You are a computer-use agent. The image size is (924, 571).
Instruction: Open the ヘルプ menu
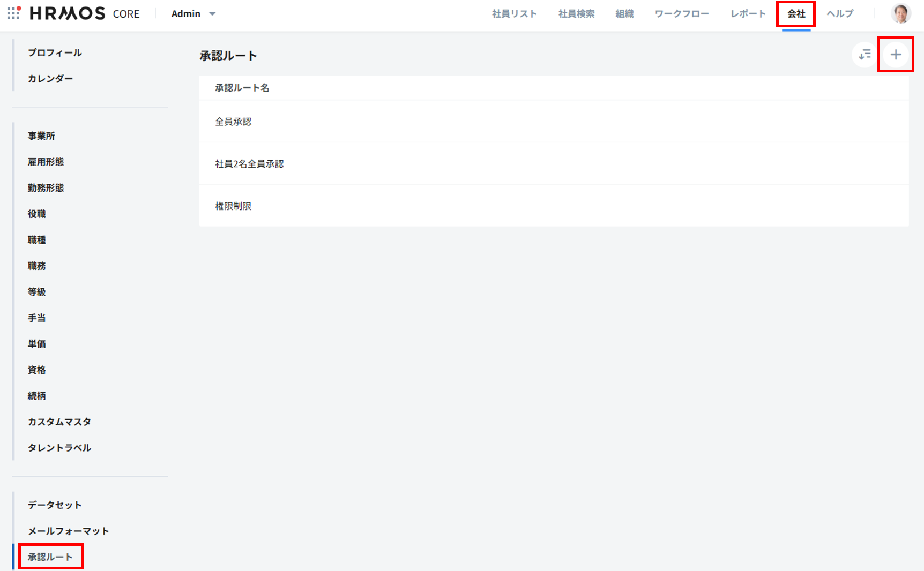(x=839, y=14)
